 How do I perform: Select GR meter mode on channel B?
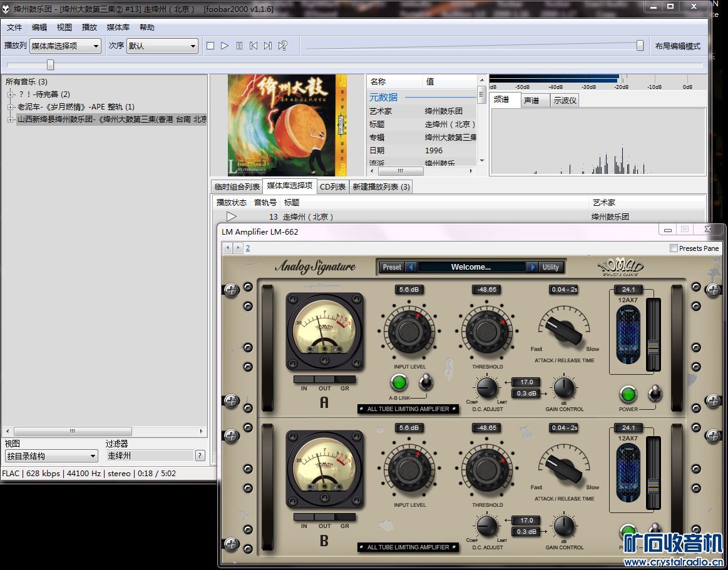pyautogui.click(x=345, y=517)
